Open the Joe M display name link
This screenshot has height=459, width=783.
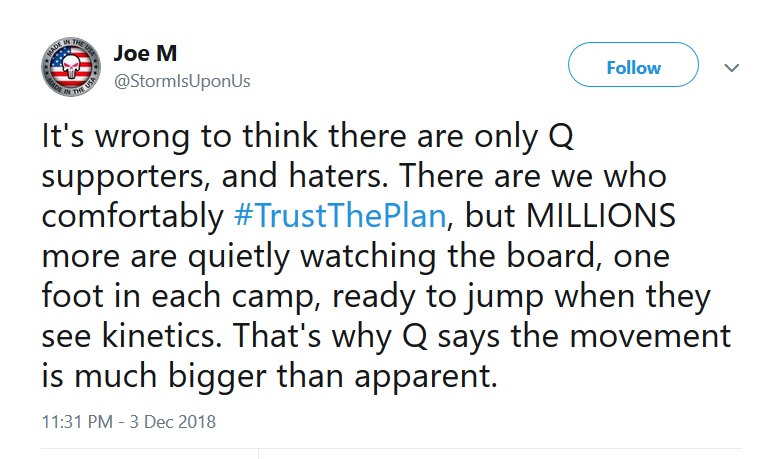[x=145, y=53]
